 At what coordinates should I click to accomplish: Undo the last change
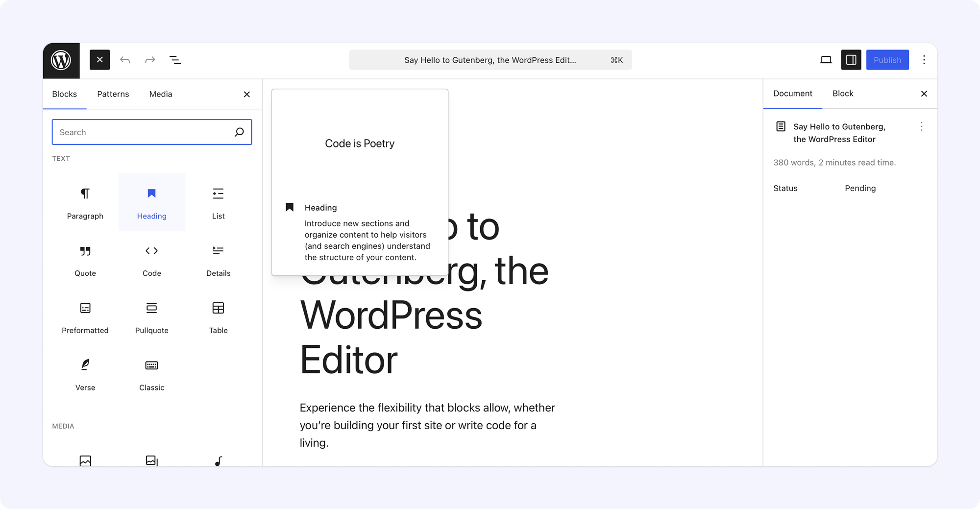125,60
